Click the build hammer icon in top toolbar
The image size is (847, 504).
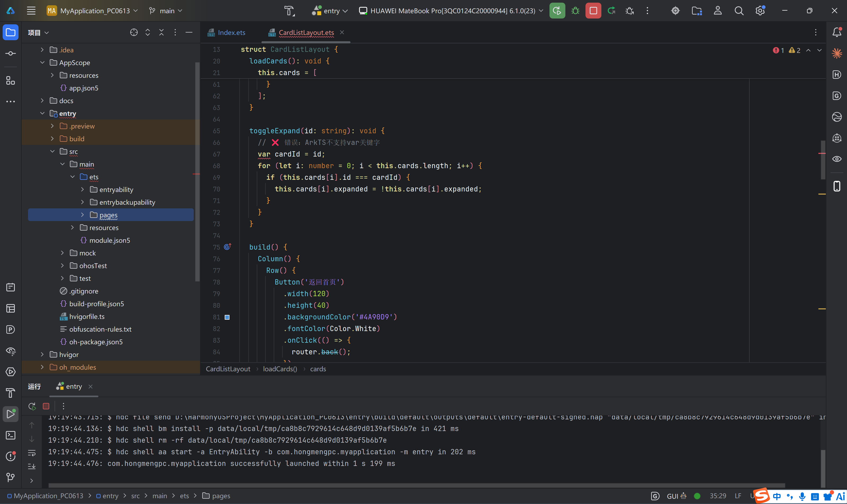(x=289, y=11)
